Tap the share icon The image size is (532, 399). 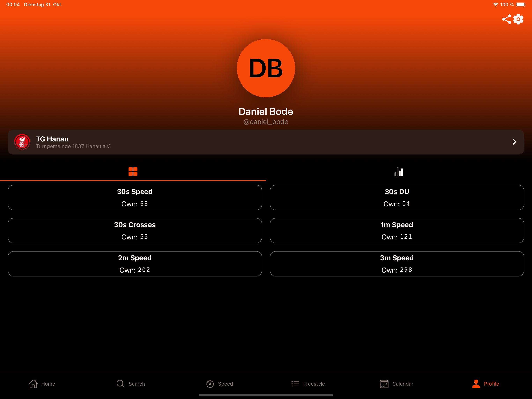pos(506,19)
